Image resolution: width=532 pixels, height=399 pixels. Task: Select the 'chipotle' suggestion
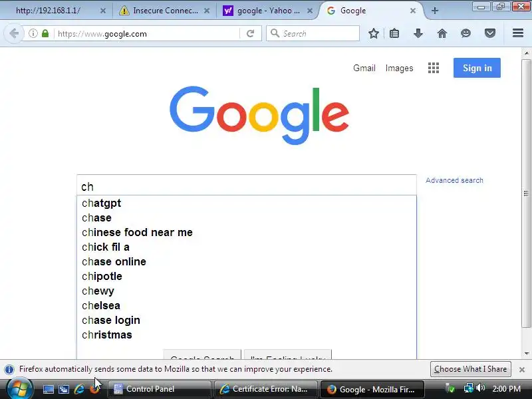pyautogui.click(x=247, y=276)
